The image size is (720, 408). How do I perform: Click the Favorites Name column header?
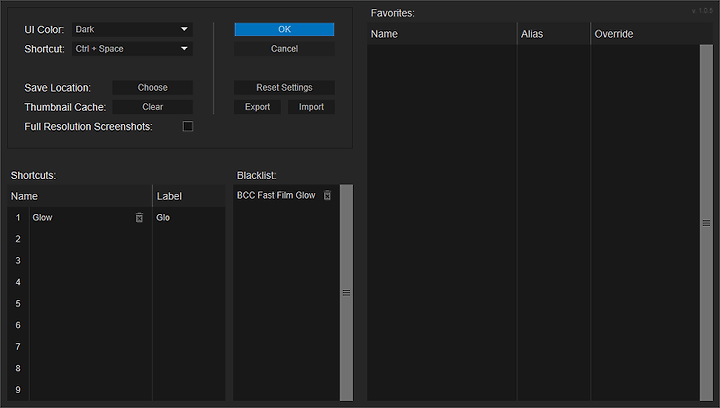[x=442, y=34]
